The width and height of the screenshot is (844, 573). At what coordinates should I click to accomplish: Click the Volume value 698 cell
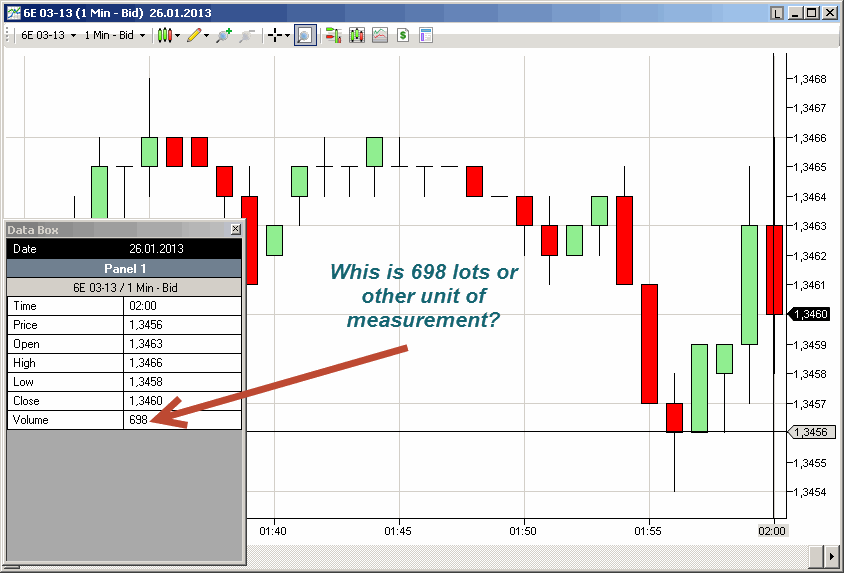pos(182,420)
